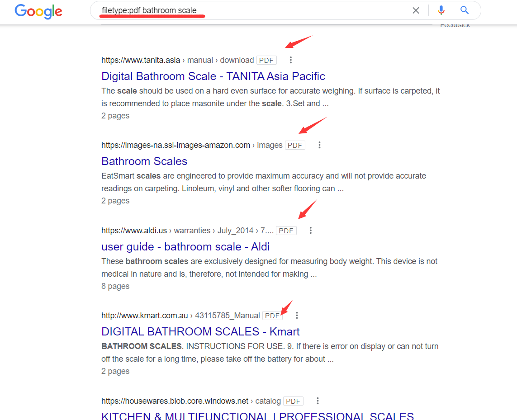
Task: Click Aldi snippet about measuring body weight
Action: [x=270, y=268]
